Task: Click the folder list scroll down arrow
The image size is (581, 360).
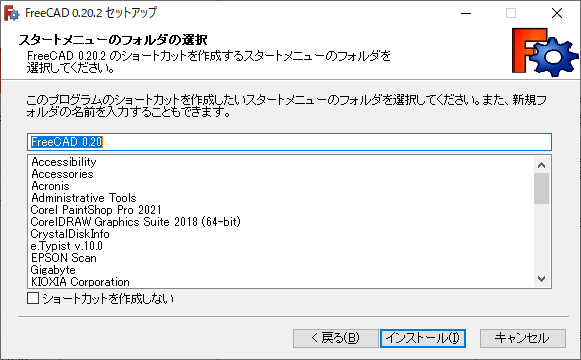Action: 541,279
